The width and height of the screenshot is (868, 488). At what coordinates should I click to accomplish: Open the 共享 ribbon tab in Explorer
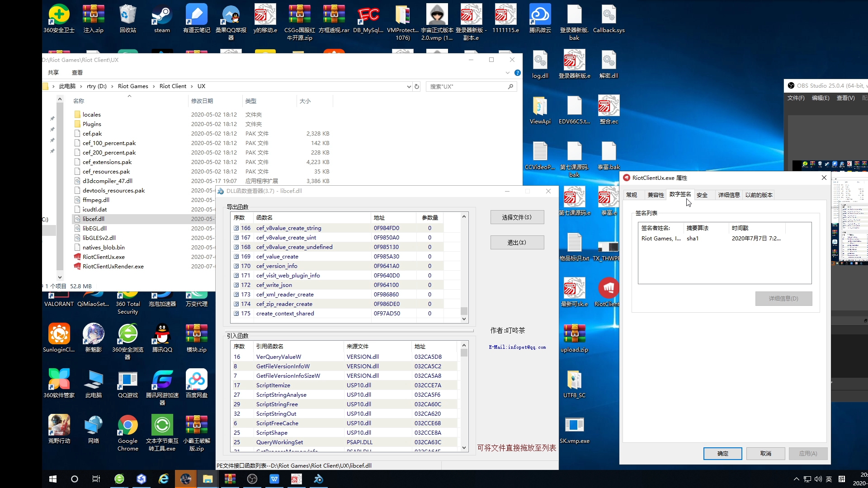(53, 73)
